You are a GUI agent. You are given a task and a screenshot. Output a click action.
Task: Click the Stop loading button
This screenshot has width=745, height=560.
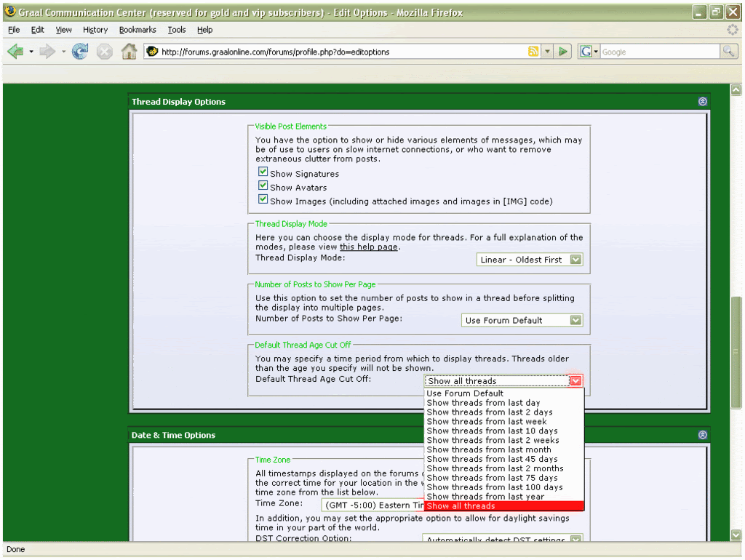[105, 52]
